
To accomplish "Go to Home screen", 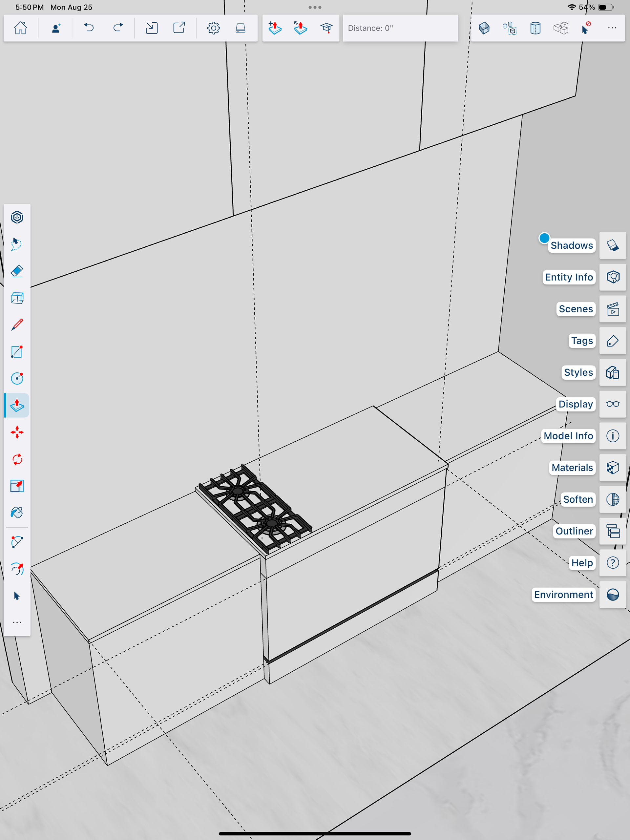I will click(20, 28).
